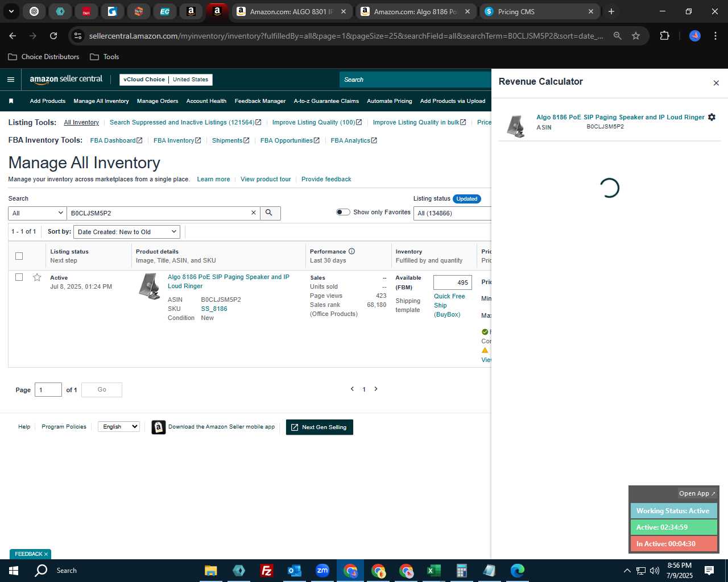728x582 pixels.
Task: Click Provide feedback link
Action: pos(326,179)
